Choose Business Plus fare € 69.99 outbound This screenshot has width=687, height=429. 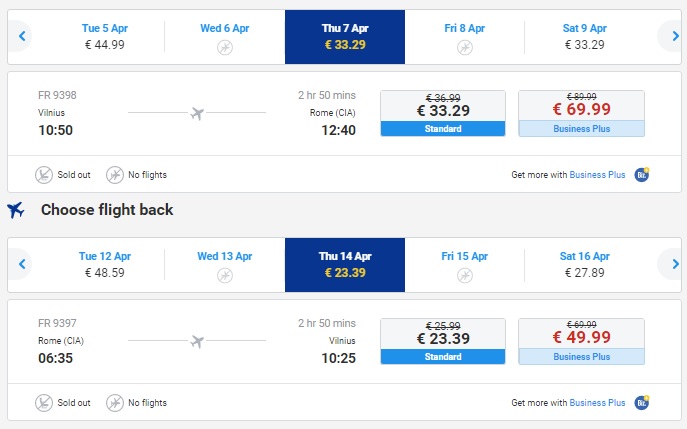(x=581, y=113)
